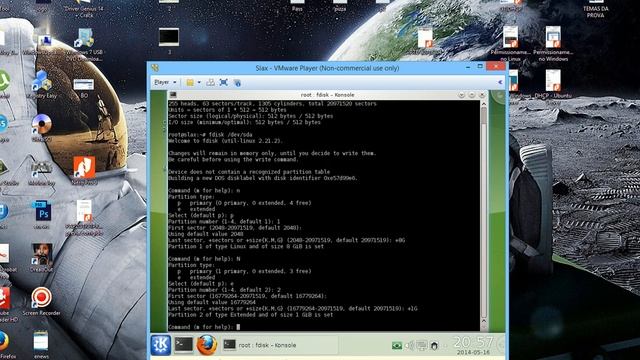Screen dimensions: 640x360
Task: Click the network monitor tray icon
Action: [422, 346]
